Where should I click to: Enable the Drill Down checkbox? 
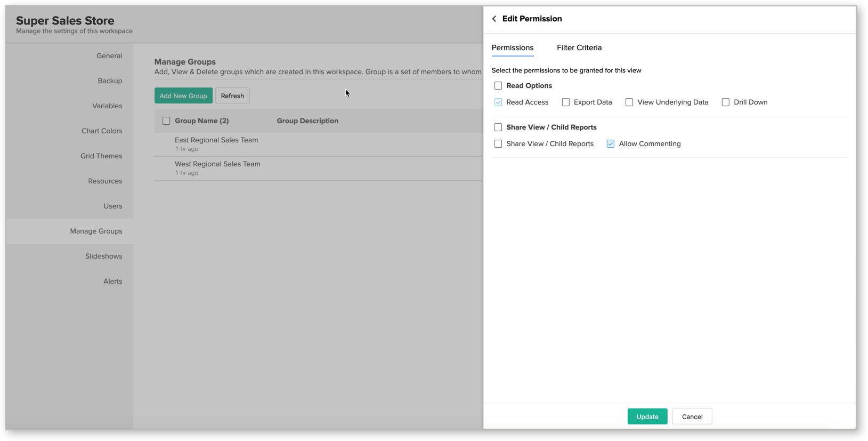(725, 102)
